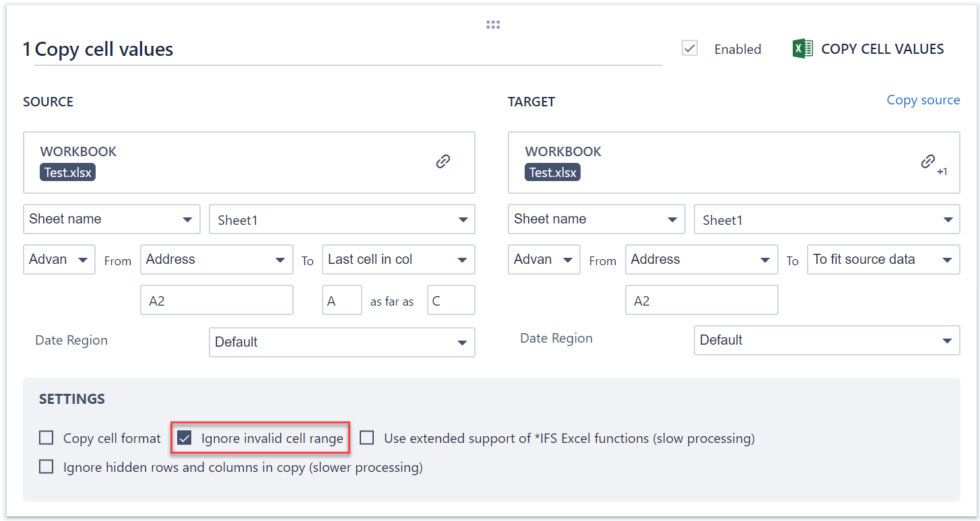Screen dimensions: 980x521
Task: Click the target workbook link icon
Action: point(928,162)
